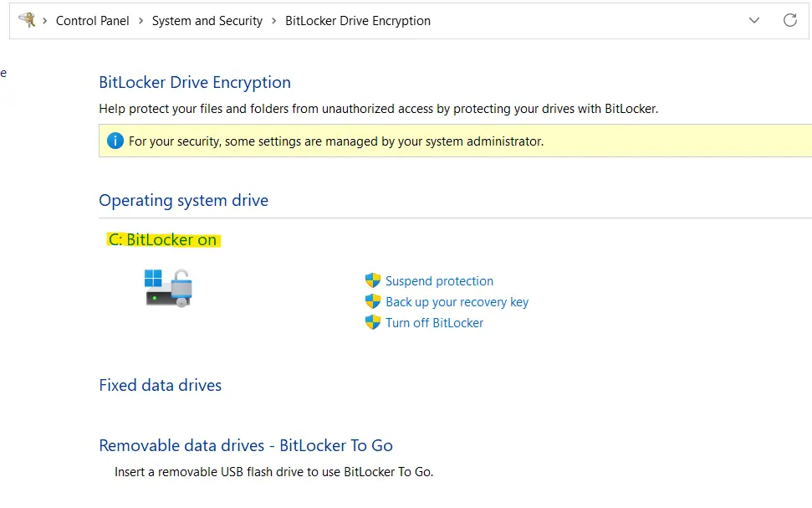Click Turn off BitLocker
The width and height of the screenshot is (812, 508).
433,322
